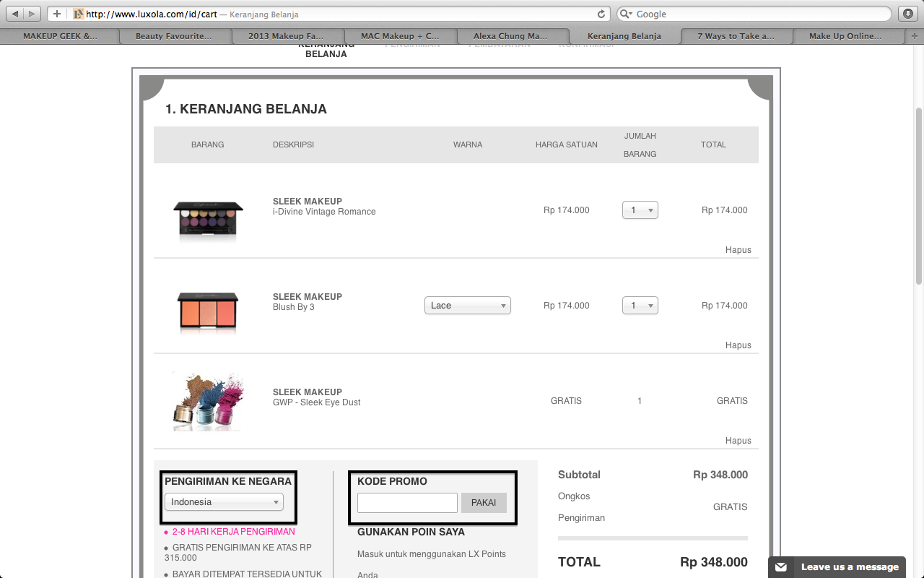Click the HARGA SATUAN column header
924x578 pixels.
coord(567,144)
